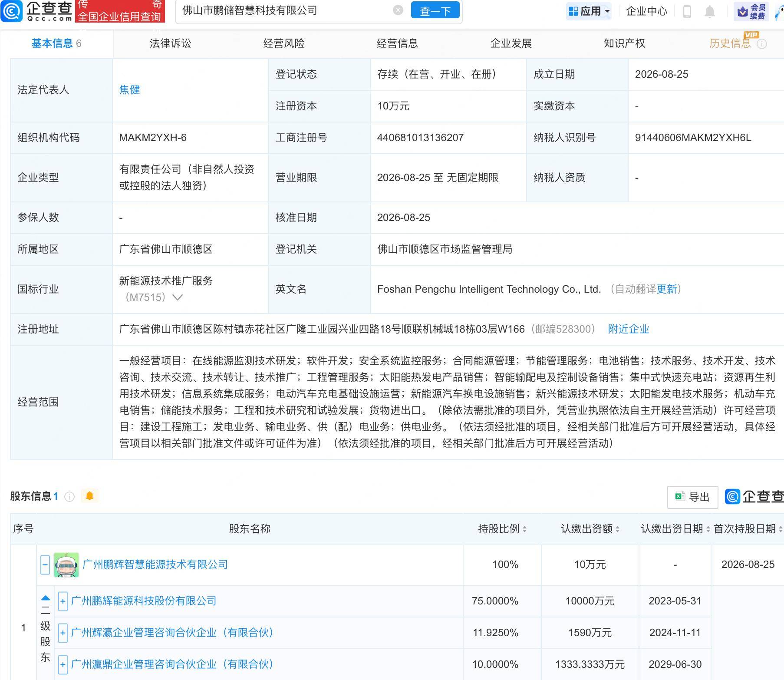Image resolution: width=784 pixels, height=680 pixels.
Task: Open 广州鹏辉智慧能源技术有限公司 shareholder link
Action: pos(155,564)
